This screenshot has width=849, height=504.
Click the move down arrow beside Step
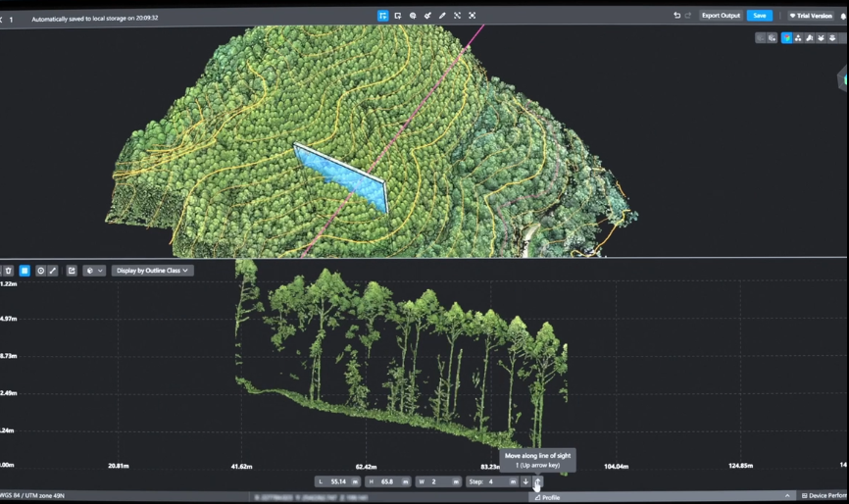pyautogui.click(x=525, y=481)
